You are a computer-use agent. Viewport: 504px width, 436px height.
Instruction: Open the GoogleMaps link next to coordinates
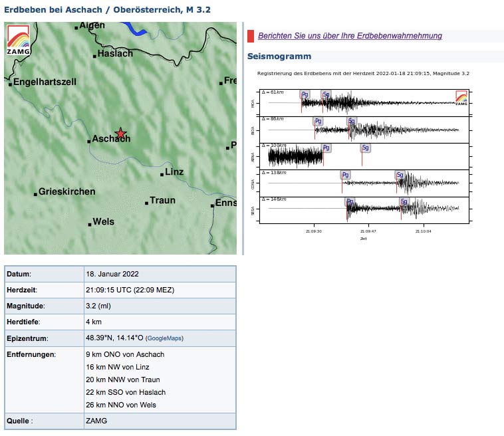[x=164, y=338]
